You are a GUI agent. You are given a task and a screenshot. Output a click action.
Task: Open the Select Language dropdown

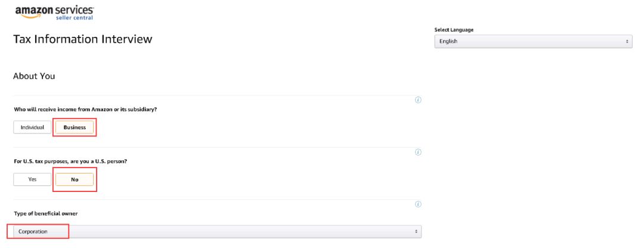coord(533,41)
